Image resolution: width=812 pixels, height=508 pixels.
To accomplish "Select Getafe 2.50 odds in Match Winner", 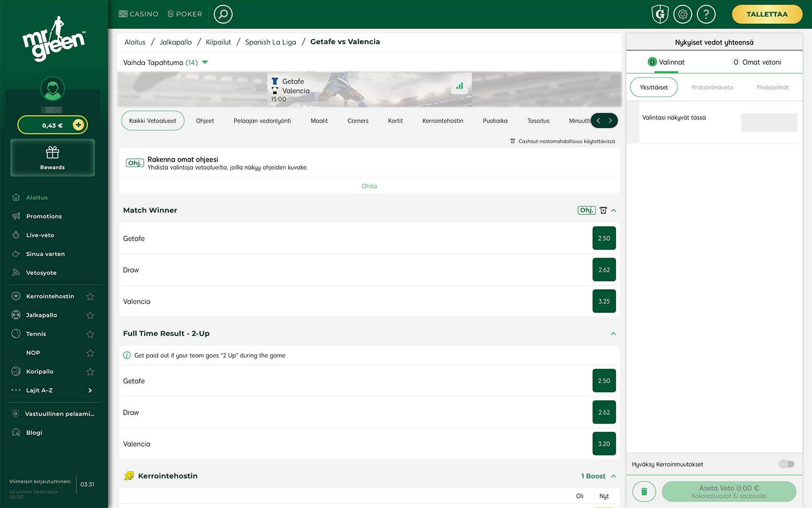I will coord(604,238).
